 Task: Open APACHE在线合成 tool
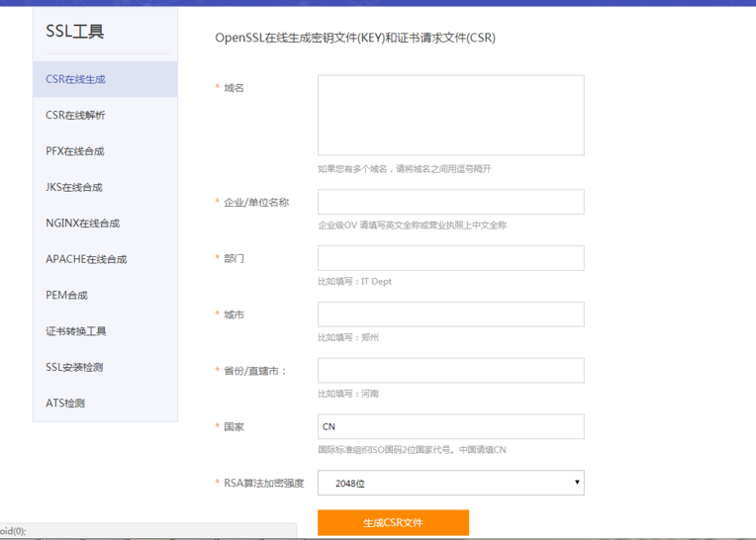click(86, 259)
